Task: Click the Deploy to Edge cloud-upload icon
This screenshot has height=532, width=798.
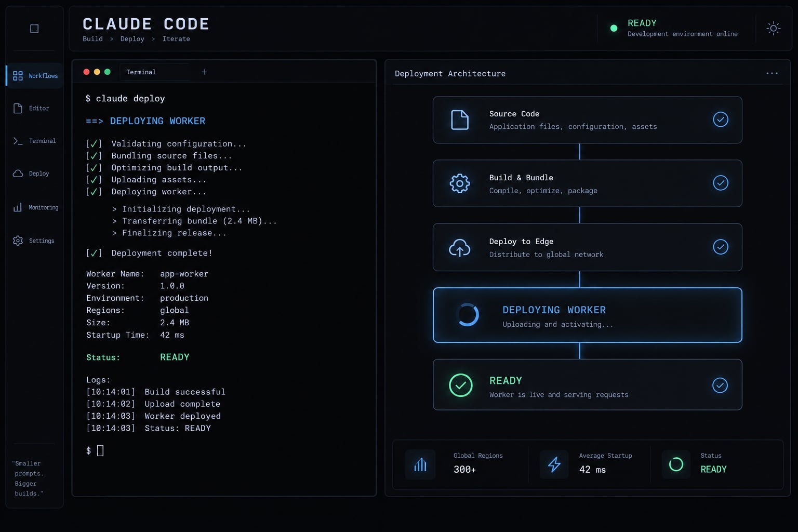Action: (460, 248)
